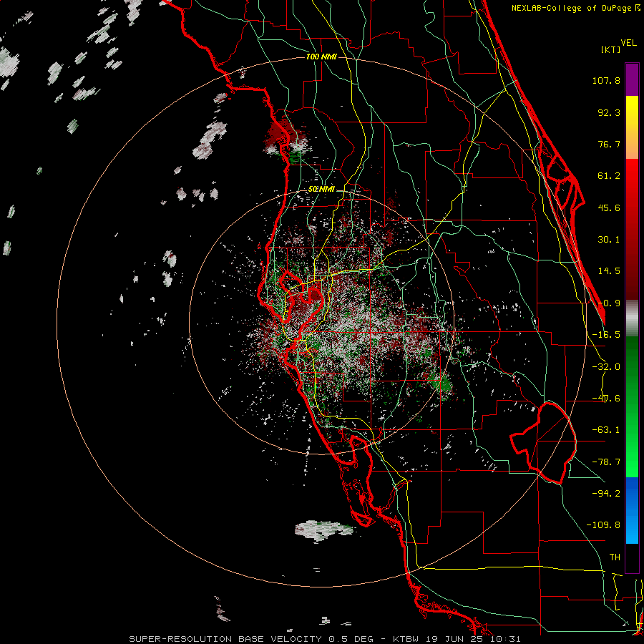Select the 14.5 velocity scale value
The image size is (644, 644).
click(609, 271)
